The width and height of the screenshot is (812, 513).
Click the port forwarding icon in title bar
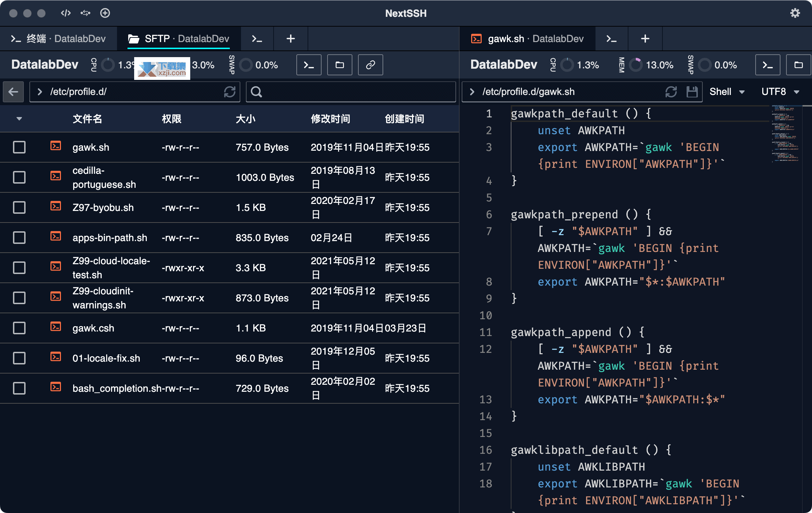click(x=85, y=13)
